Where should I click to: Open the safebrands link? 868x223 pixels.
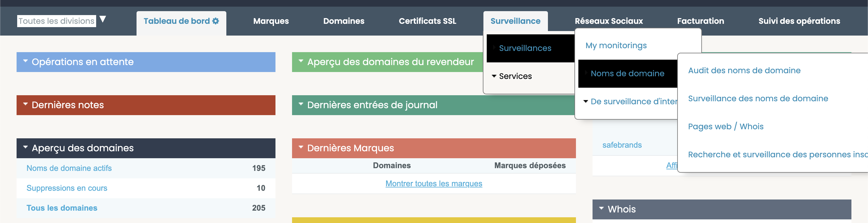(622, 145)
